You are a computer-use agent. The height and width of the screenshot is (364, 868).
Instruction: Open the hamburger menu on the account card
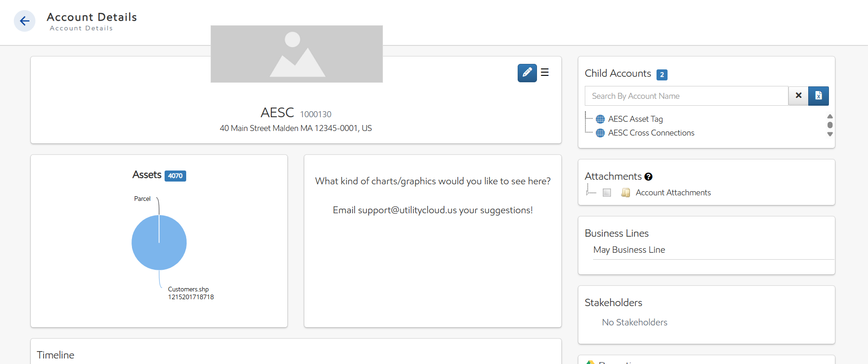pos(545,72)
